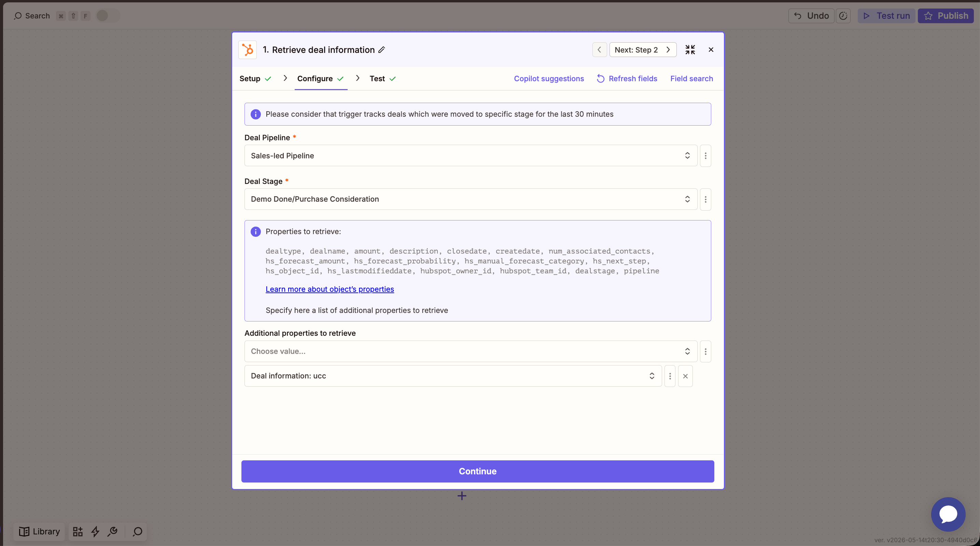The width and height of the screenshot is (980, 546).
Task: Click the Refresh fields circular arrow icon
Action: click(600, 79)
